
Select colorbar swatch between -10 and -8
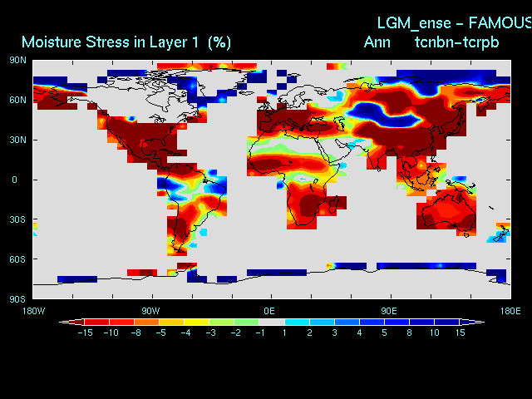[x=121, y=322]
